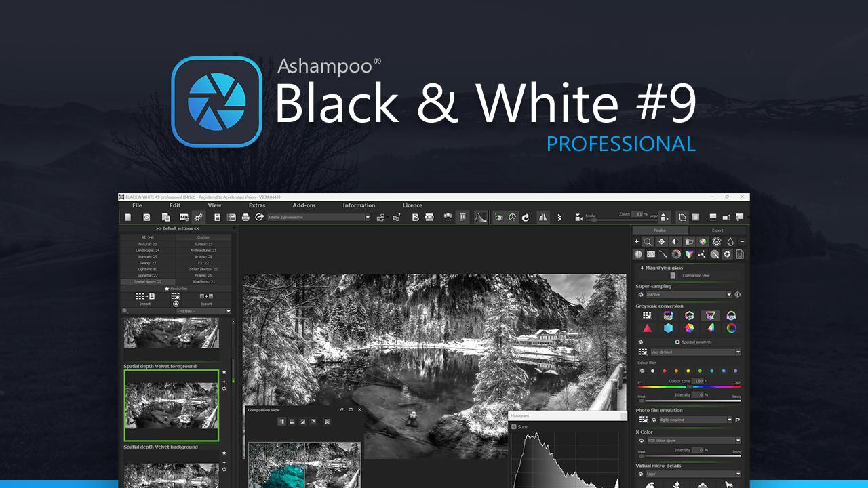Switch to the Finalise tab
Image resolution: width=868 pixels, height=488 pixels.
pos(660,230)
